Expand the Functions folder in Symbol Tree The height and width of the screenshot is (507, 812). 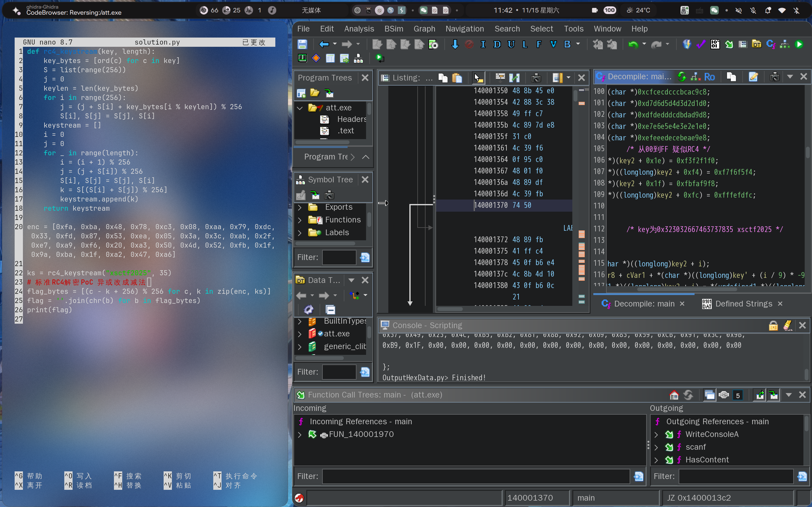click(x=300, y=220)
